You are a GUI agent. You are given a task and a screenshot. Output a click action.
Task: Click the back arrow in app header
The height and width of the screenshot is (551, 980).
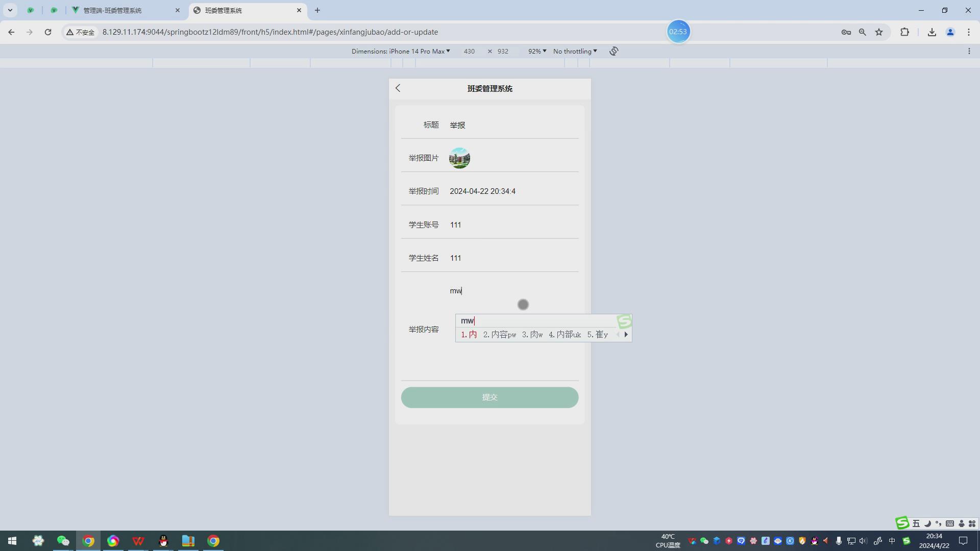pyautogui.click(x=398, y=88)
